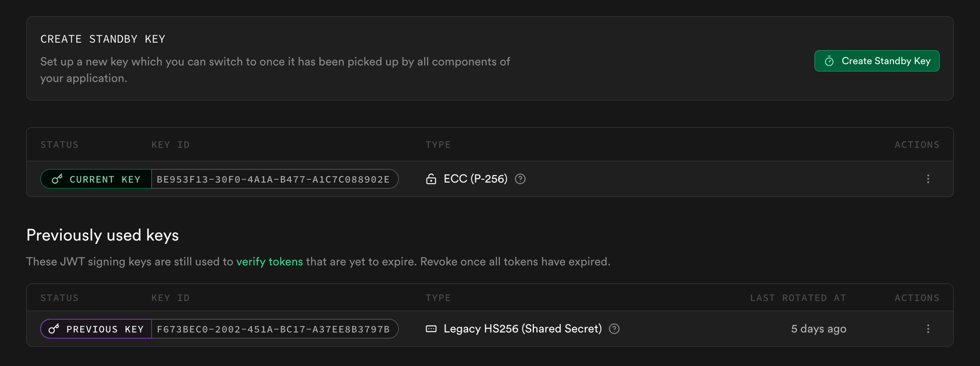This screenshot has width=980, height=366.
Task: Click the key icon in the CURRENT KEY badge
Action: 57,179
